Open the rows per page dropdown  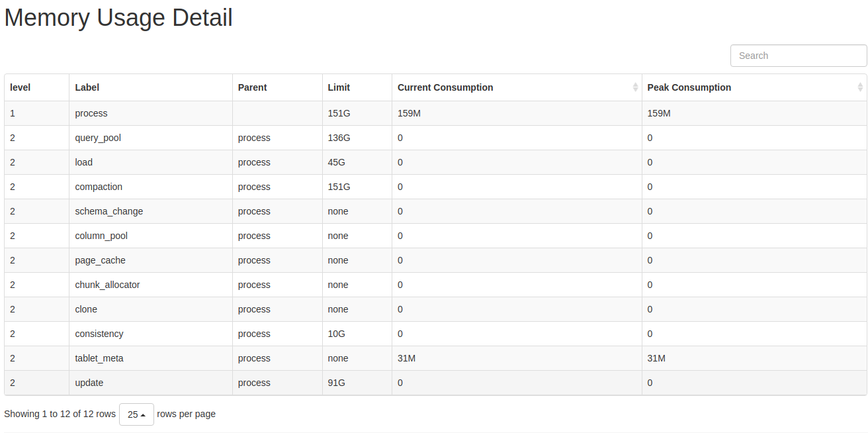click(136, 414)
